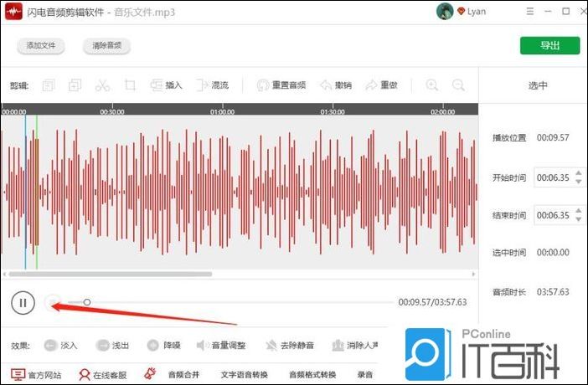Click the horizontal waveform scrollbar thumb
Image resolution: width=588 pixels, height=385 pixels.
point(111,274)
